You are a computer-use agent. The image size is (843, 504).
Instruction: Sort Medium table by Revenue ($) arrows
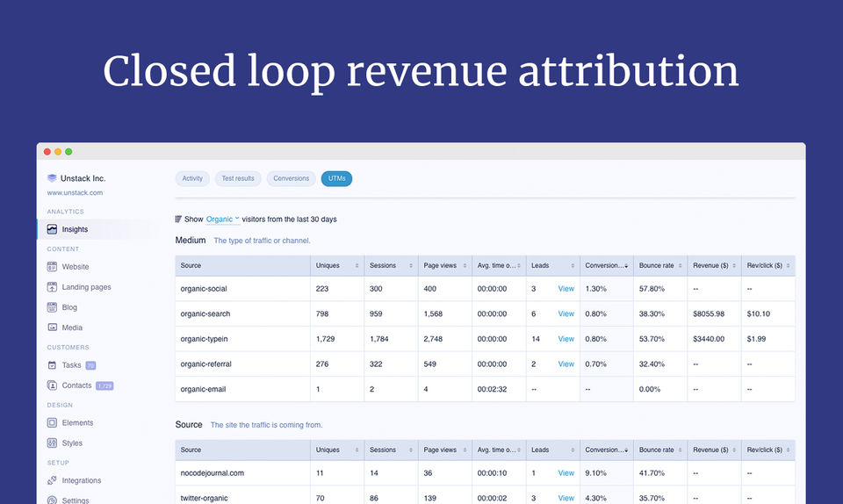point(734,266)
